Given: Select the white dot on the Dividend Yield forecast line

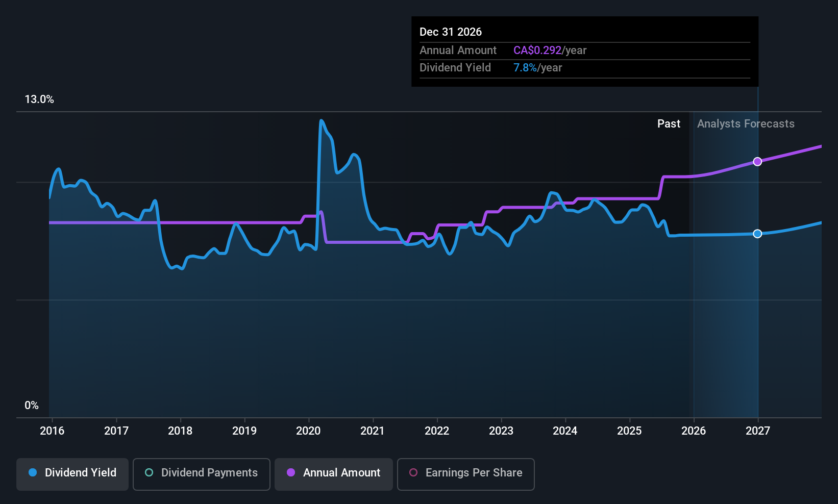Looking at the screenshot, I should point(757,234).
